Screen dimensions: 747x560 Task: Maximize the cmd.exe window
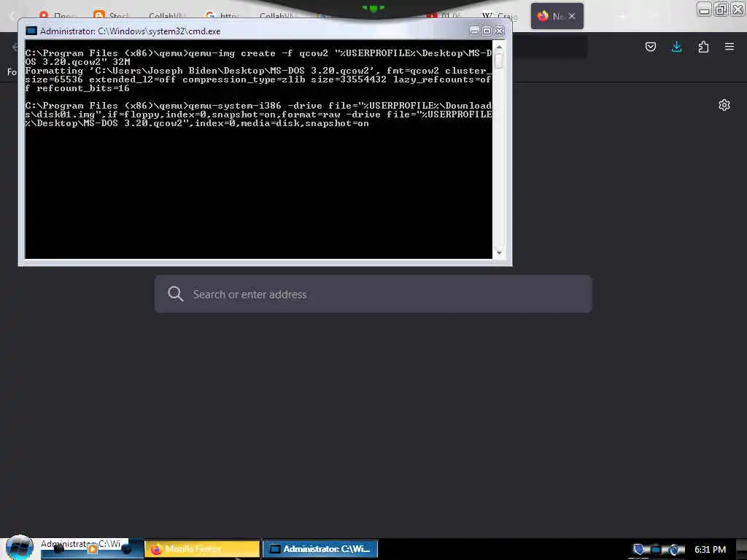(x=487, y=31)
